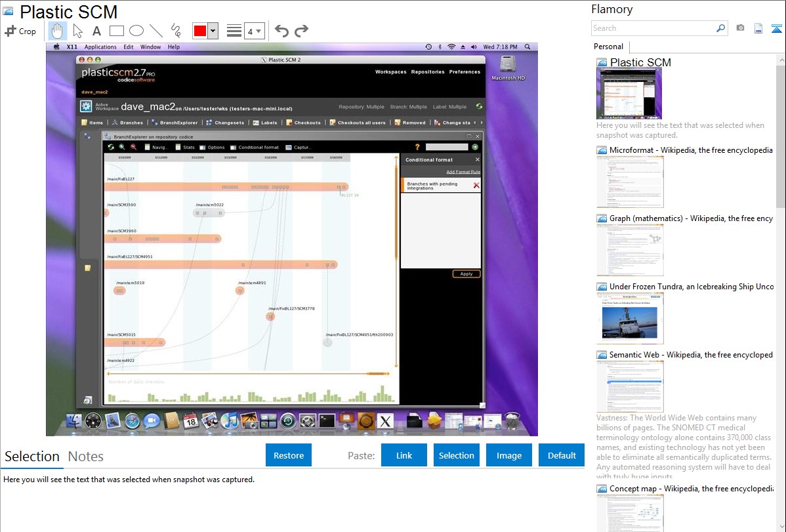Viewport: 786px width, 532px height.
Task: Click Workspaces link in Plastic SCM
Action: point(391,72)
